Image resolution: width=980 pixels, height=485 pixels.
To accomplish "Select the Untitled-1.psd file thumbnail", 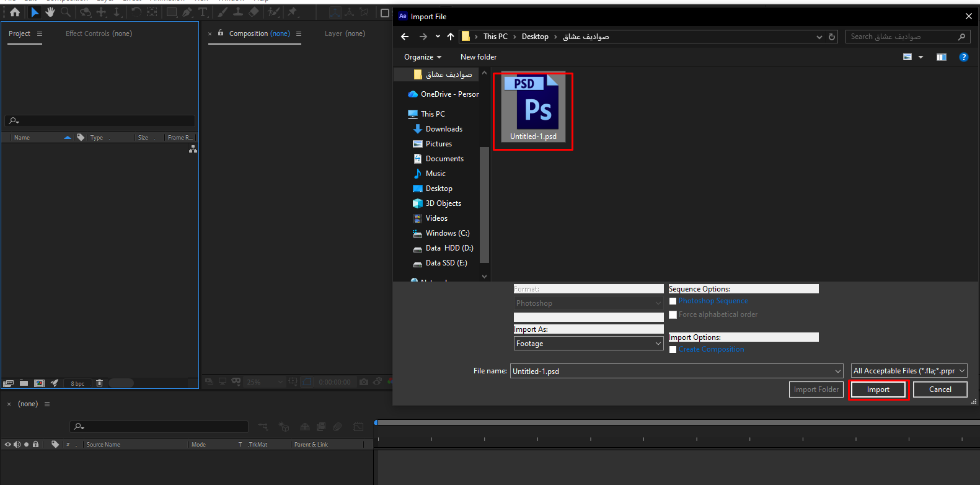I will click(x=533, y=108).
